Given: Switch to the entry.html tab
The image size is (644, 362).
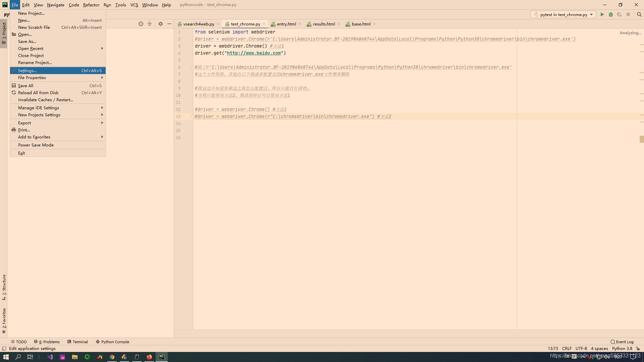Looking at the screenshot, I should pos(286,24).
